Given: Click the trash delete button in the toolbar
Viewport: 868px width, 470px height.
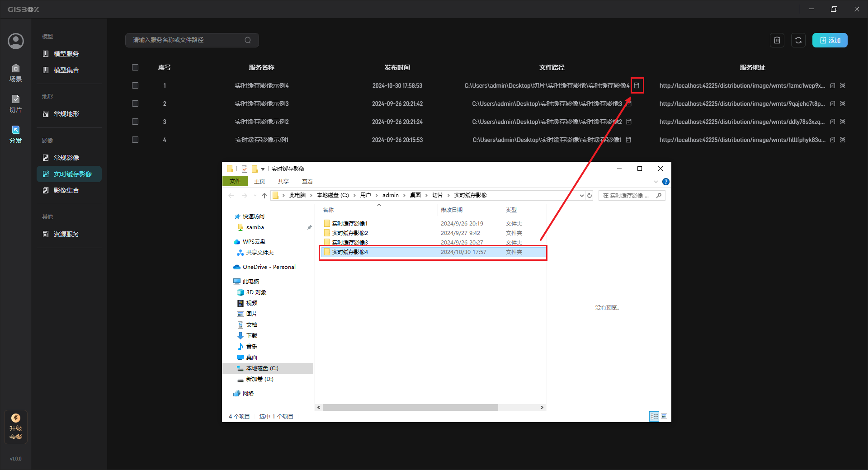Looking at the screenshot, I should 777,40.
